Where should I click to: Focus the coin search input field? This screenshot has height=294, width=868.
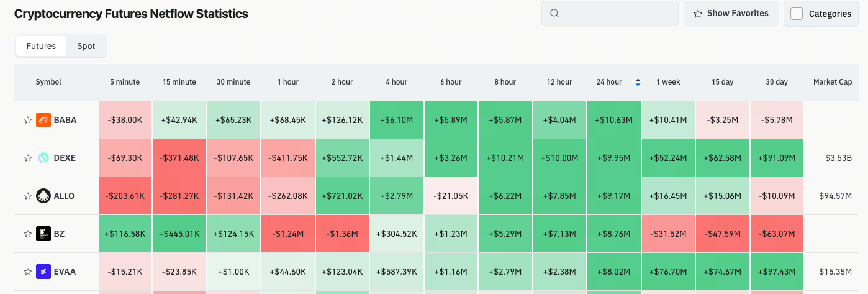610,13
